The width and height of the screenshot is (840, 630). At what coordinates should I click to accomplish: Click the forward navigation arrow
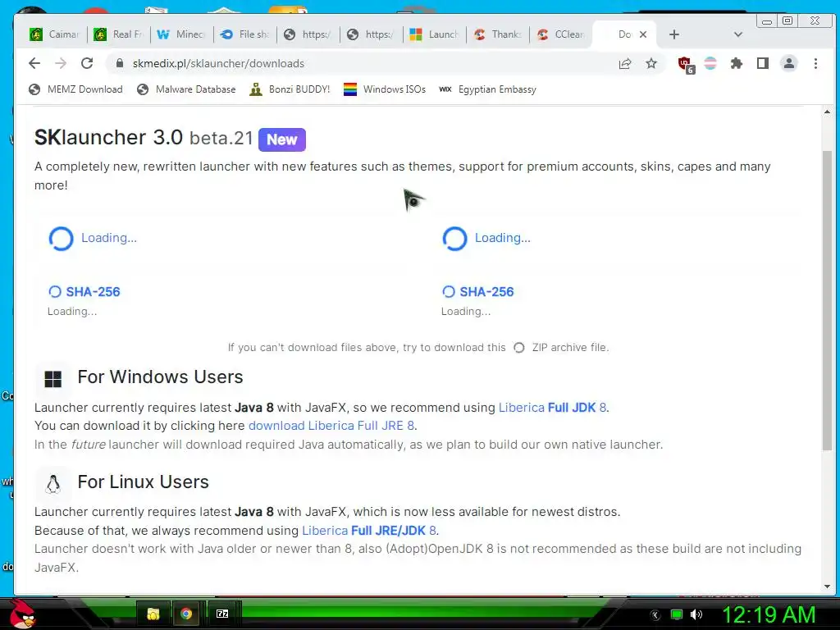point(61,63)
